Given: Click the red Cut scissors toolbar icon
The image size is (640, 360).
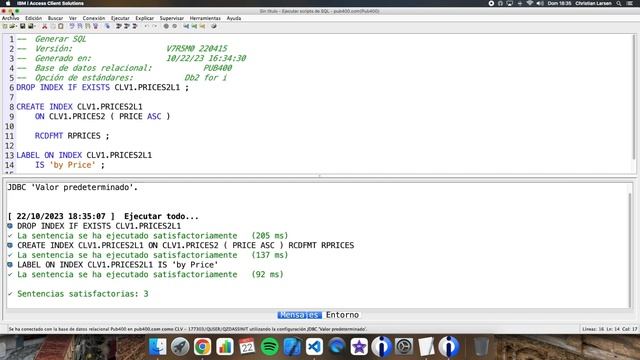Looking at the screenshot, I should (44, 26).
